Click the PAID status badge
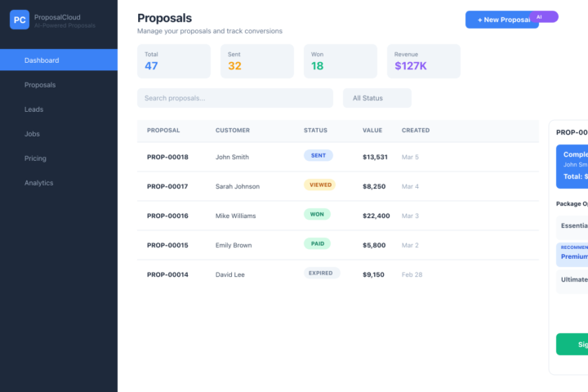The width and height of the screenshot is (588, 392). pos(317,243)
